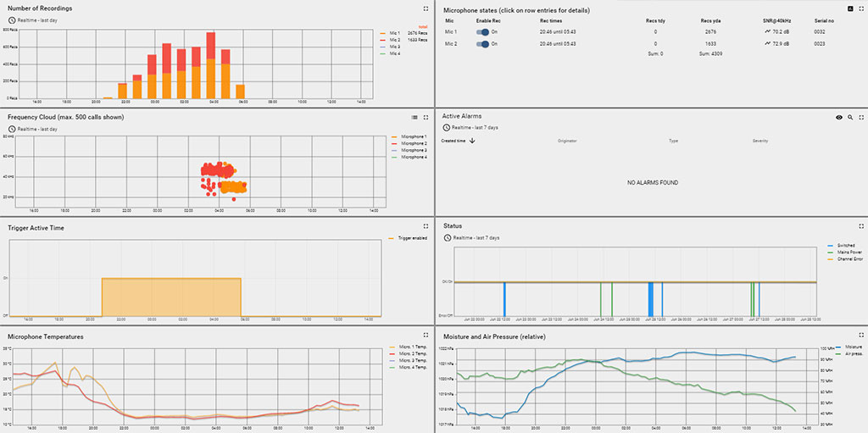Maximize the Frequency Cloud widget

click(x=426, y=117)
